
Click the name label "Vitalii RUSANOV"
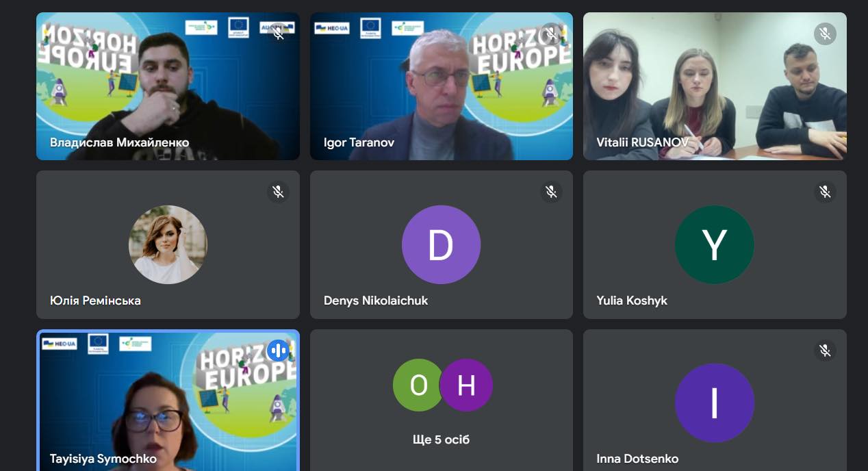[x=642, y=143]
